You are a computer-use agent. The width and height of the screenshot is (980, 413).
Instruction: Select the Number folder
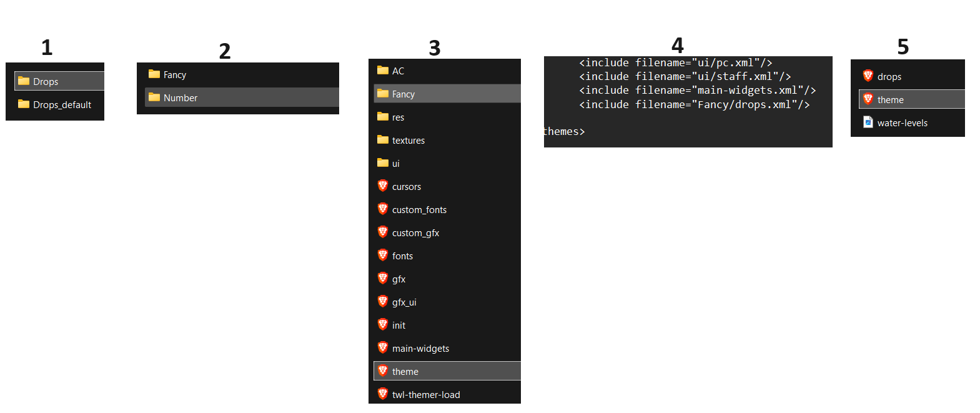[x=242, y=97]
